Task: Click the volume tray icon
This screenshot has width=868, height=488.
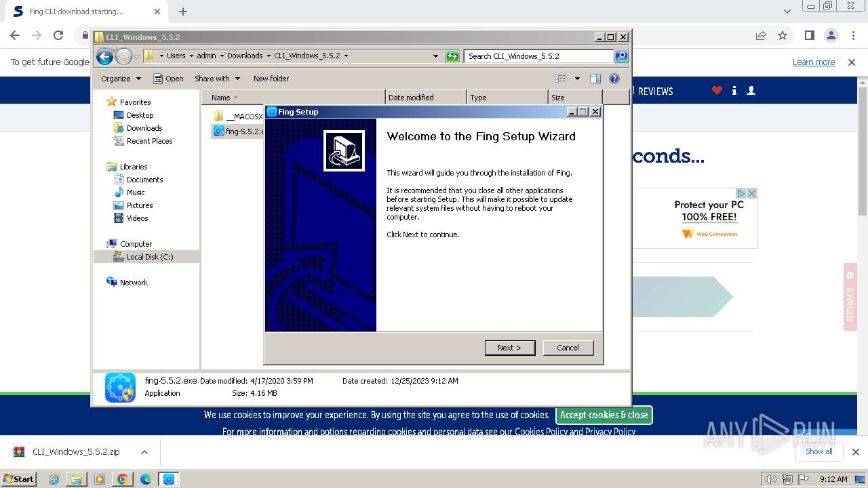Action: coord(771,479)
